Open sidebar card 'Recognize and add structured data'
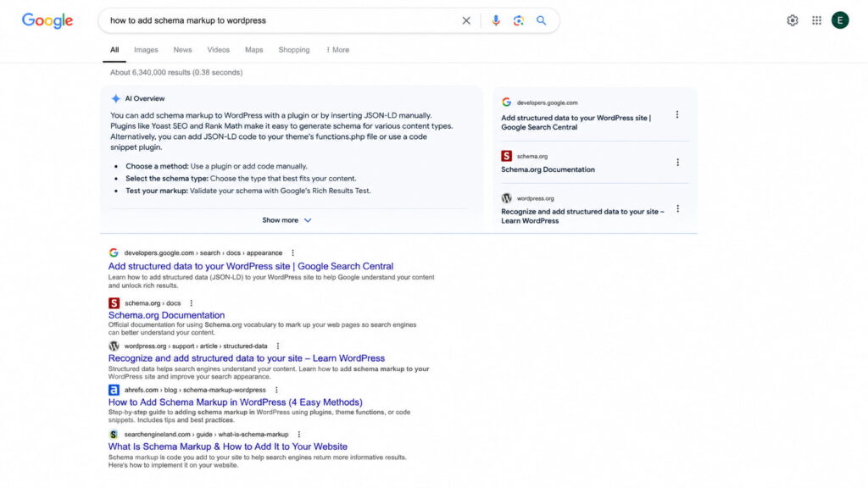This screenshot has height=488, width=868. point(582,216)
